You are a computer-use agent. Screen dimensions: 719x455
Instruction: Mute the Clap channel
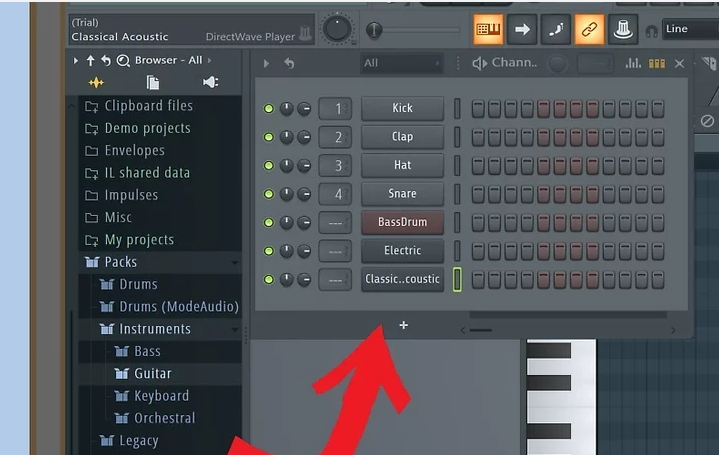click(269, 137)
